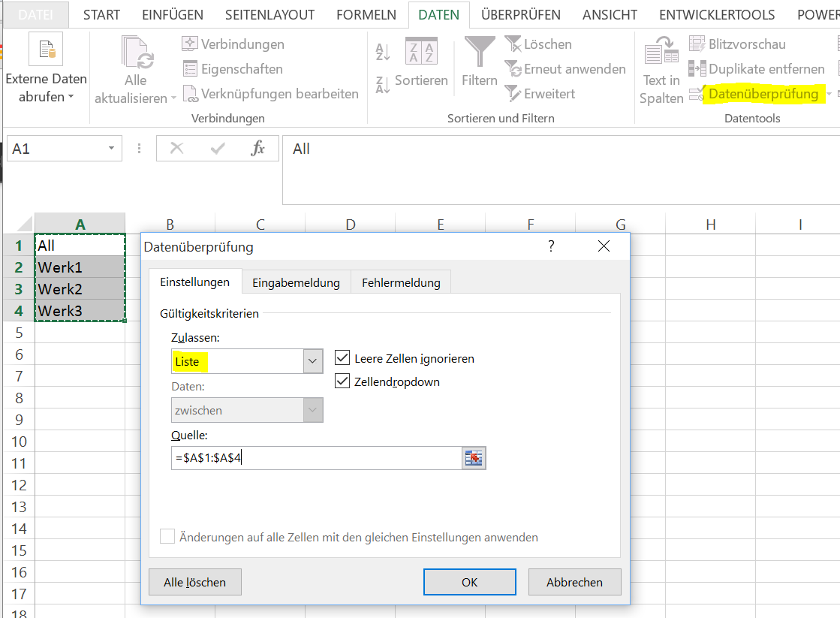
Task: Switch to the SEITENLAYOUT ribbon tab
Action: click(x=269, y=14)
